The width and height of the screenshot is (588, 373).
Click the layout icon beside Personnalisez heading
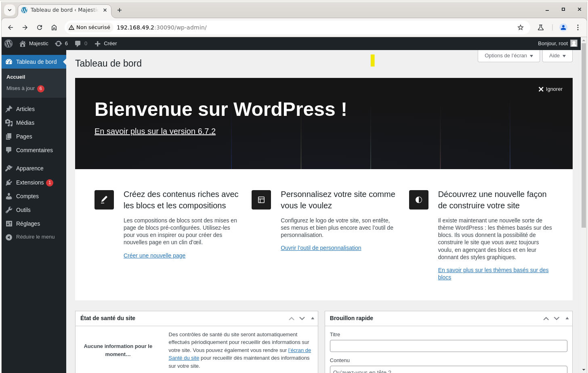point(261,200)
